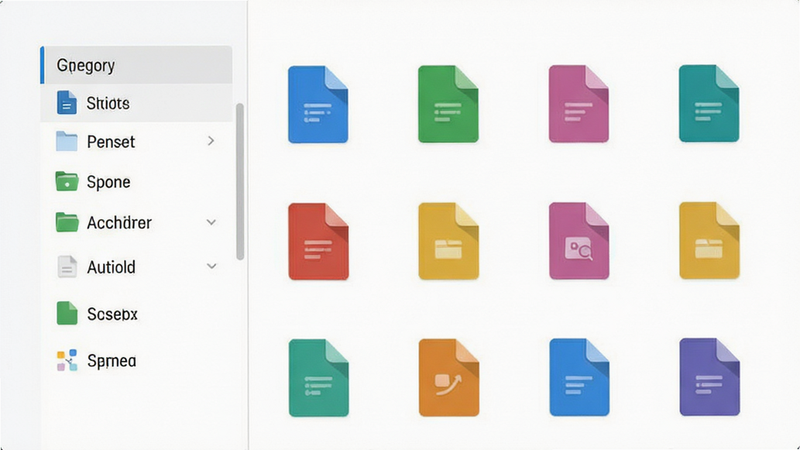
Task: Open the blue document file icon in the top row
Action: point(318,104)
